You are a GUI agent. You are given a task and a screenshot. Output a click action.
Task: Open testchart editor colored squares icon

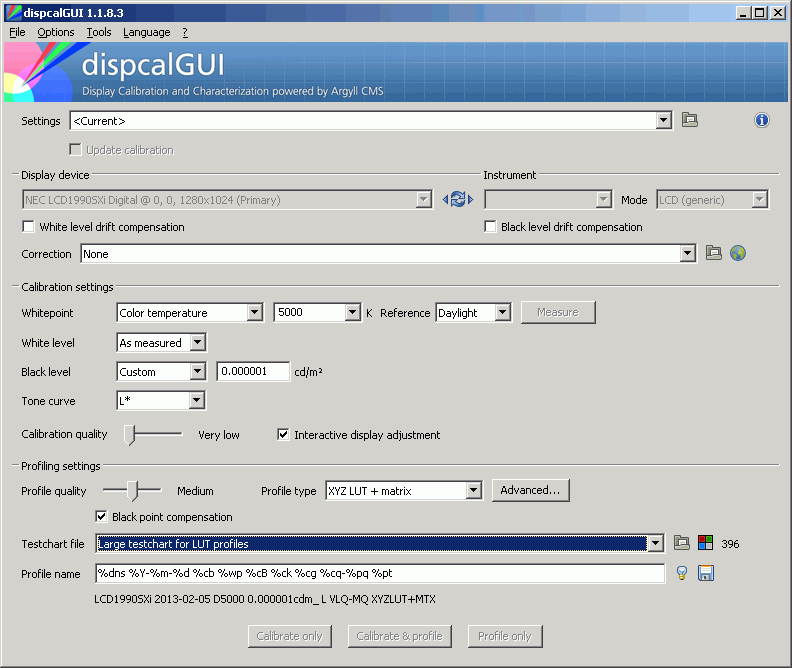point(705,543)
